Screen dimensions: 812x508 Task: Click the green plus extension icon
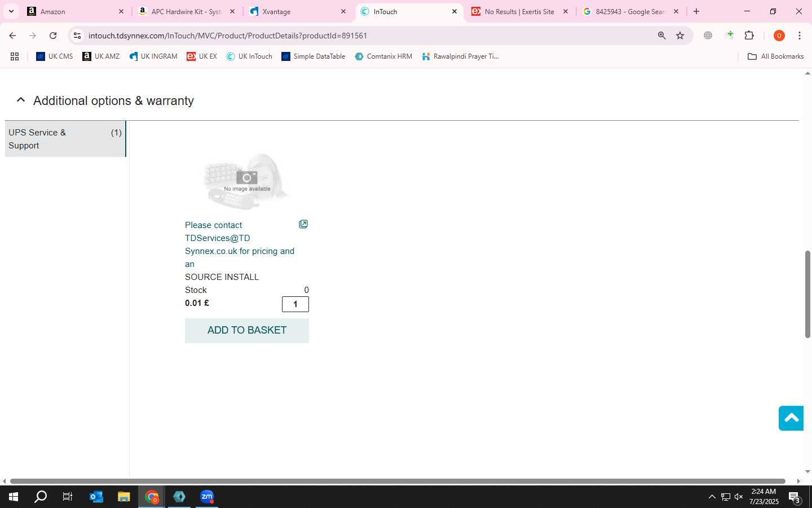pyautogui.click(x=730, y=36)
